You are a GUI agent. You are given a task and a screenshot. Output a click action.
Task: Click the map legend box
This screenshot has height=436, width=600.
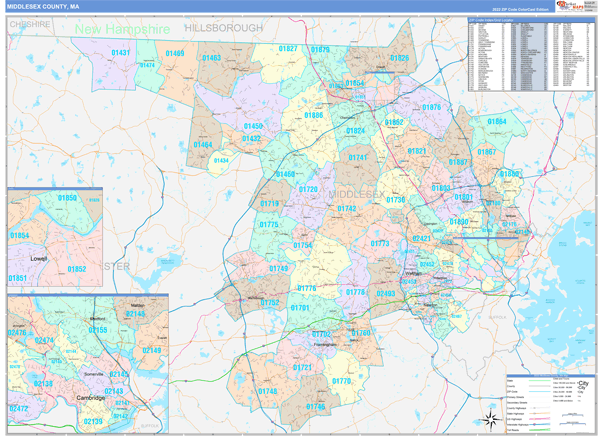tap(551, 404)
